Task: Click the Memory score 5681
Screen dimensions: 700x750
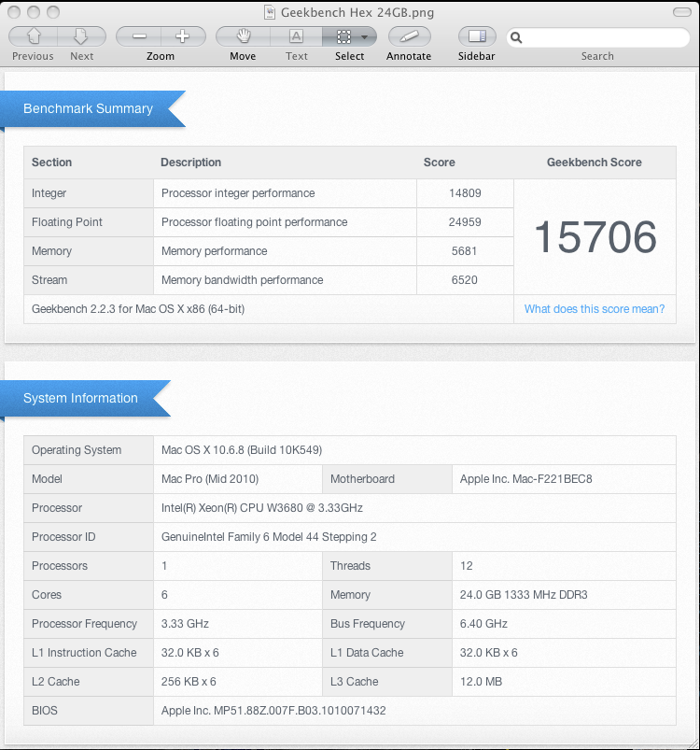Action: coord(465,251)
